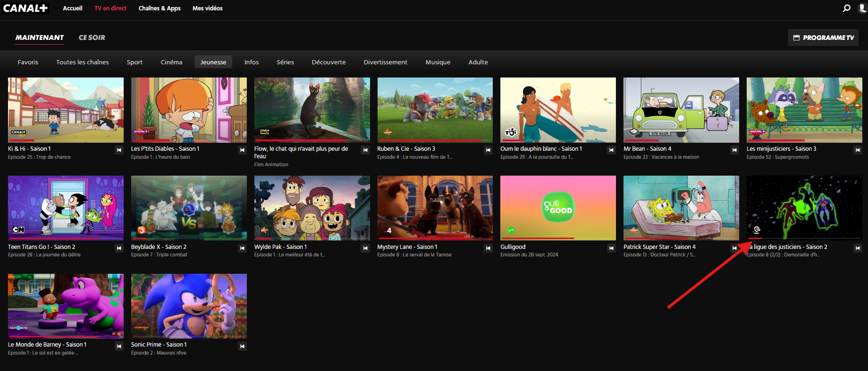Open Ruben & Cie thumbnail
Screen dimensions: 868x371
click(x=435, y=110)
